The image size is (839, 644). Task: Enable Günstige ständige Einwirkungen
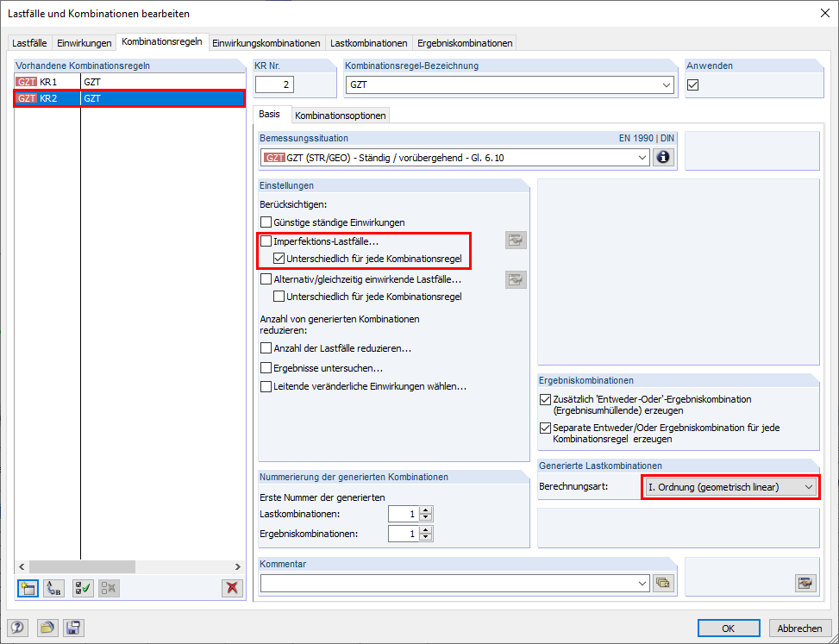click(x=267, y=222)
